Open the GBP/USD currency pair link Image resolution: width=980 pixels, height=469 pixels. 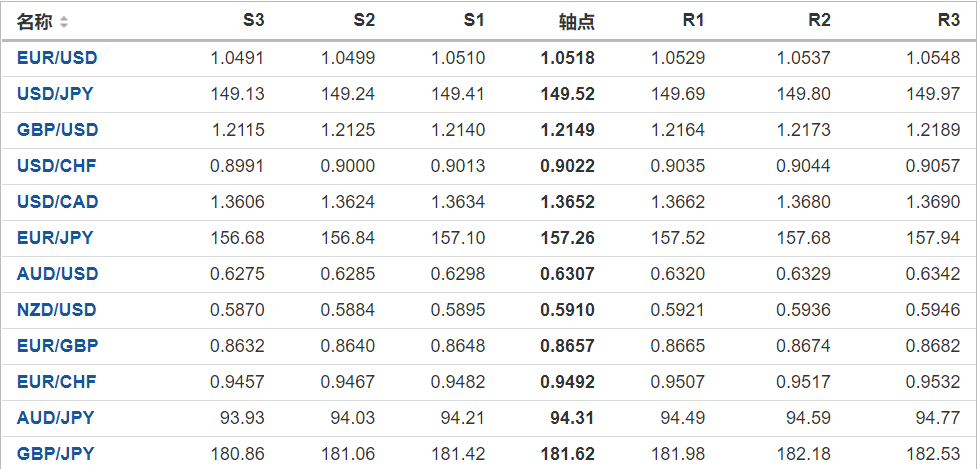click(57, 130)
